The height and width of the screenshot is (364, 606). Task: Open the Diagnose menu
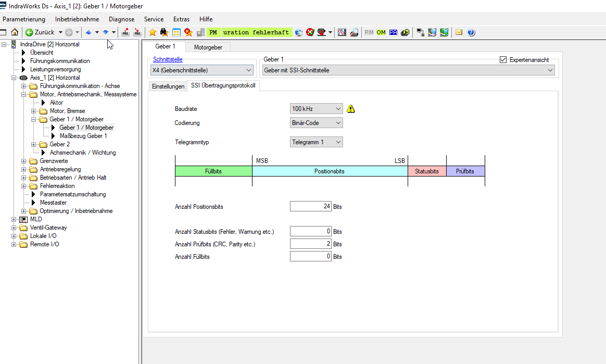point(121,19)
